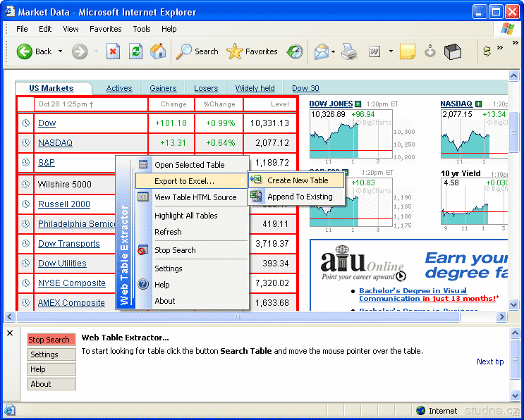Switch to the Gainers tab
The image size is (524, 420).
click(163, 88)
